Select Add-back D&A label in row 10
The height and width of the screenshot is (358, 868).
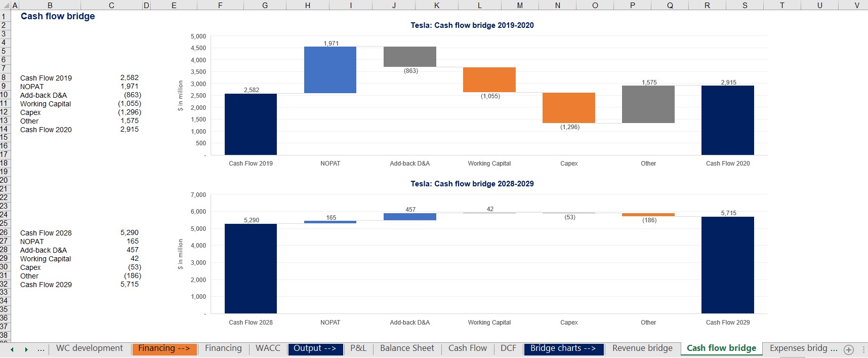(44, 95)
